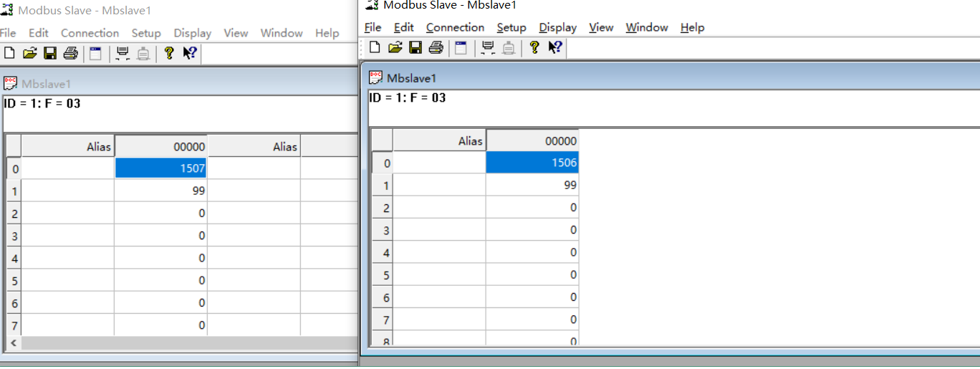Click Mbslave1 document icon in left window
The image size is (980, 369).
pos(10,84)
